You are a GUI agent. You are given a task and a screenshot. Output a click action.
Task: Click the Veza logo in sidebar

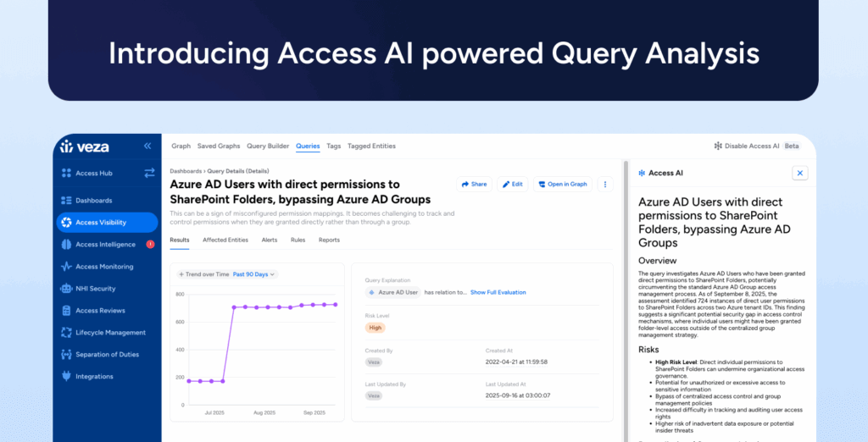(x=84, y=146)
